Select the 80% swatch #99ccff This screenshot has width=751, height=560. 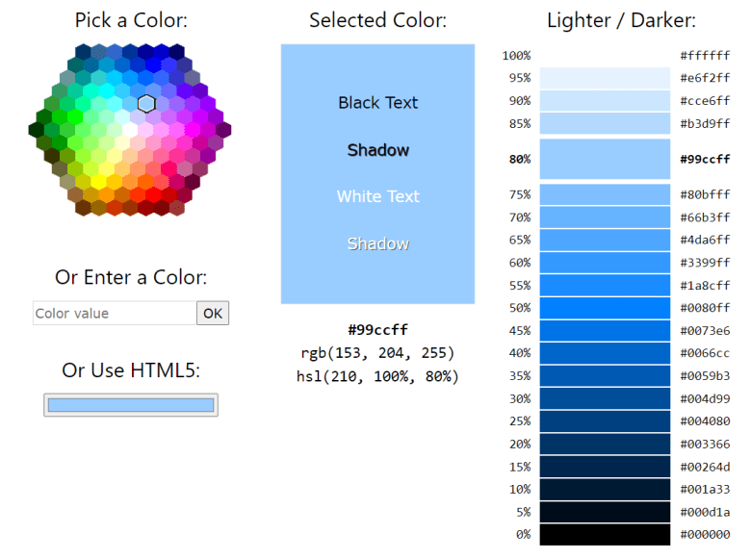point(605,159)
